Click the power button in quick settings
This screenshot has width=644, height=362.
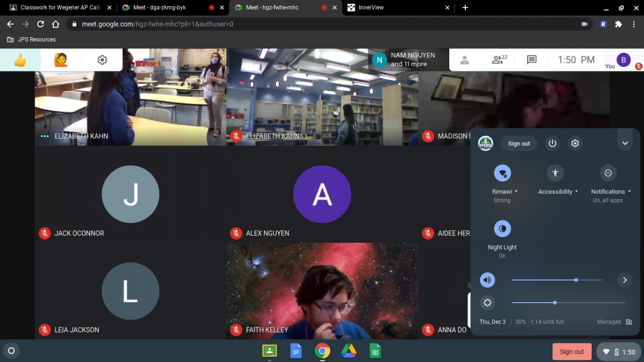click(x=552, y=143)
